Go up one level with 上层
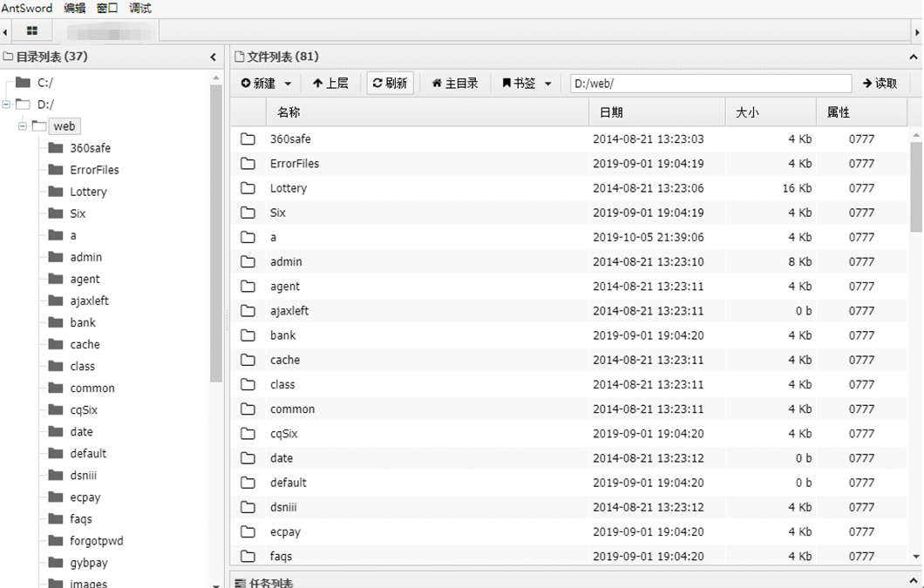The width and height of the screenshot is (924, 588). 330,84
